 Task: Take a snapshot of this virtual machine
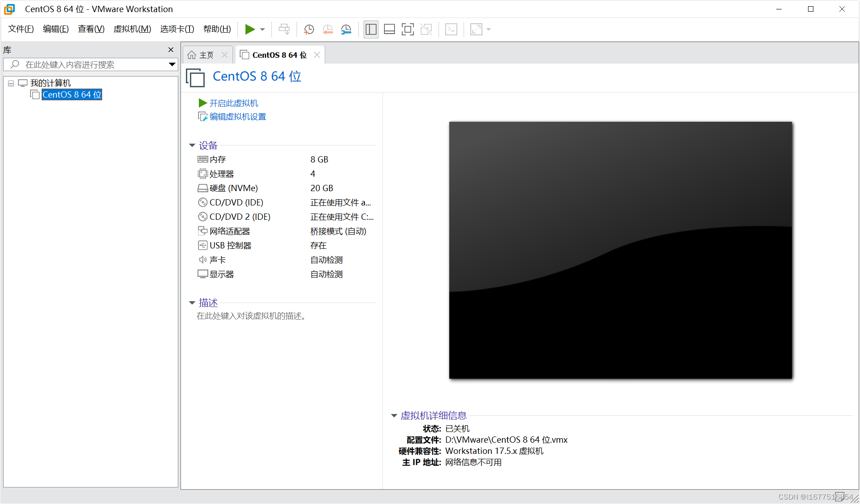click(x=309, y=30)
